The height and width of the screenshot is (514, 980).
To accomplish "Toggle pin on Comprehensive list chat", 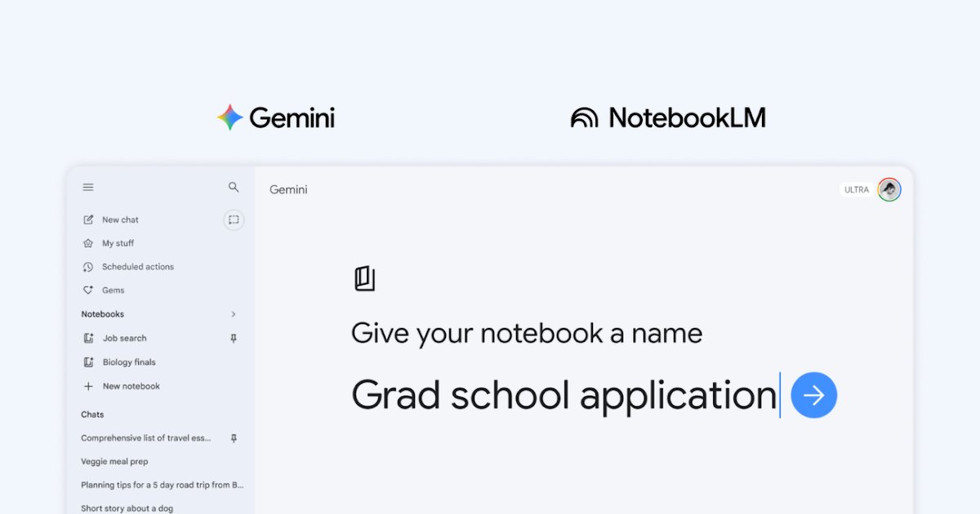I will (x=234, y=438).
